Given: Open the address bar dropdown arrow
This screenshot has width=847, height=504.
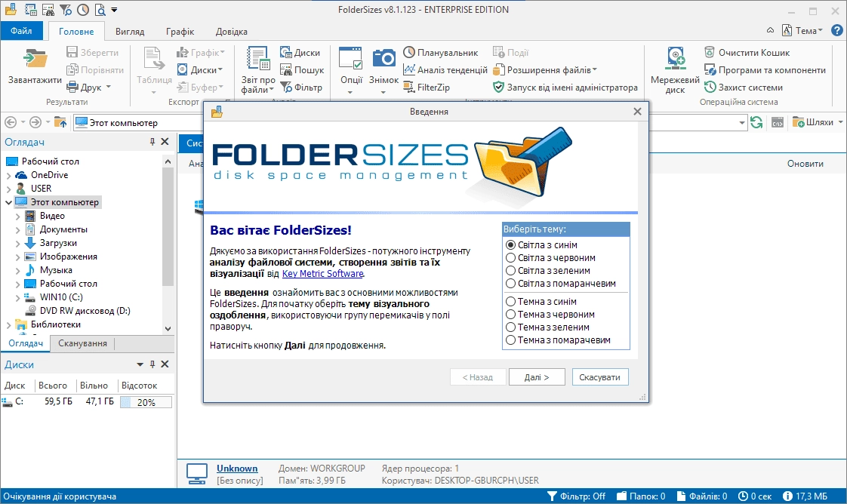Looking at the screenshot, I should (x=742, y=122).
